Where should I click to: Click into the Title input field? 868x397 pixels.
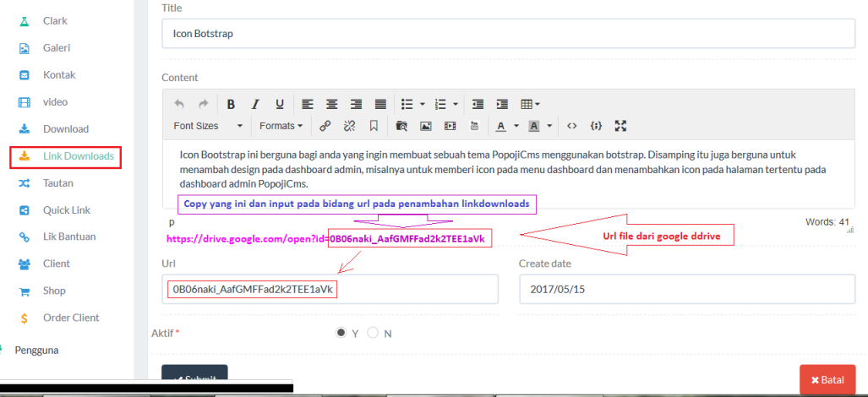pyautogui.click(x=508, y=35)
